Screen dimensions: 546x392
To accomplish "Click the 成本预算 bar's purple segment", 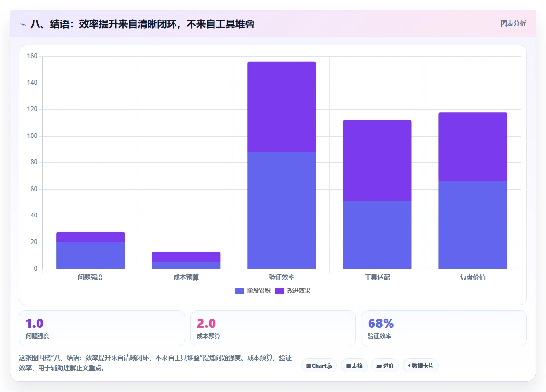I will [x=186, y=257].
